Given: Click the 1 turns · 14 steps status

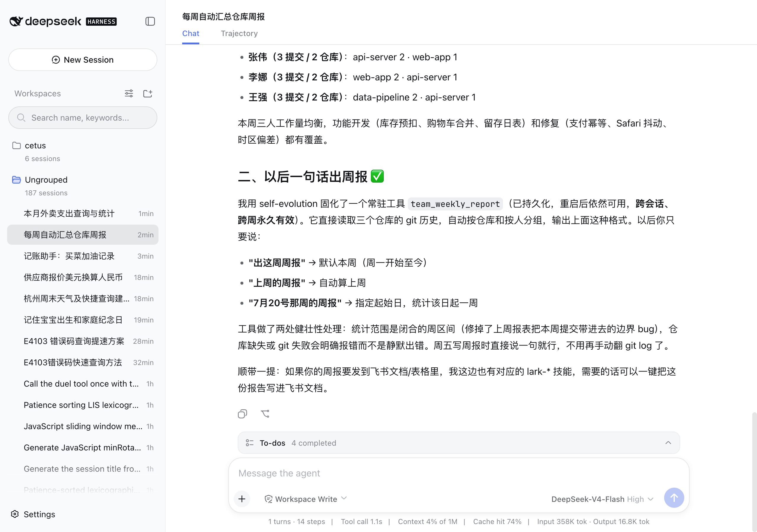Looking at the screenshot, I should [296, 521].
